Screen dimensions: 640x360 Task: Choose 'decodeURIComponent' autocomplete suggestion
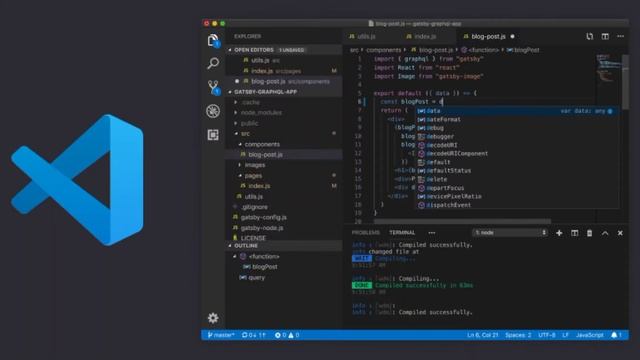517,153
